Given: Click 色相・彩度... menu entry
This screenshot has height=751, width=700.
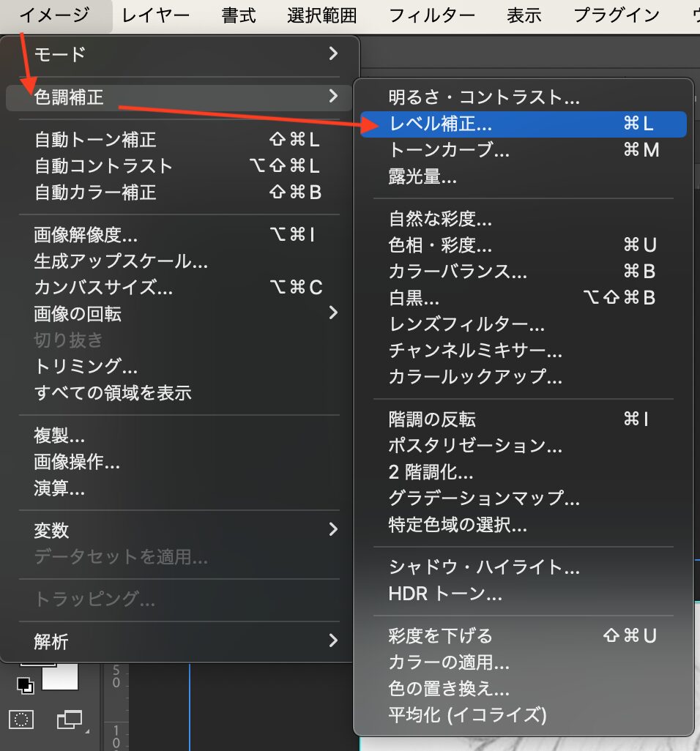Looking at the screenshot, I should pos(440,244).
